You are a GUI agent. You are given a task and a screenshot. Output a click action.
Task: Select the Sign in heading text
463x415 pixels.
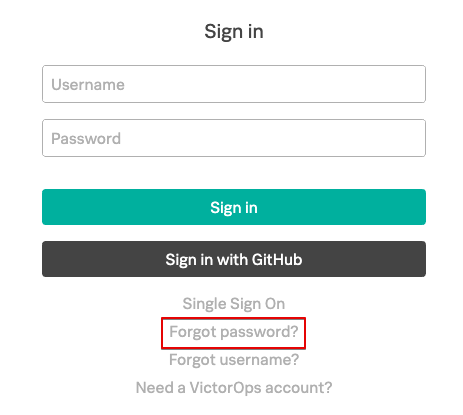tap(234, 32)
